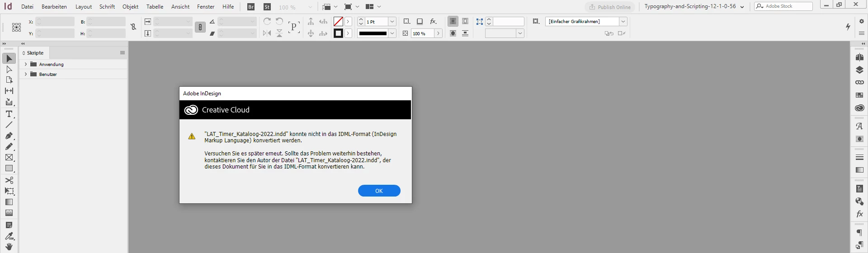Select the Page tool

pos(9,80)
